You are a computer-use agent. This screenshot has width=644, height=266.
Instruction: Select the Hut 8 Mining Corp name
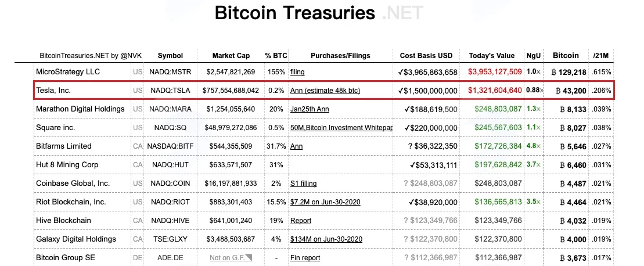(x=67, y=164)
